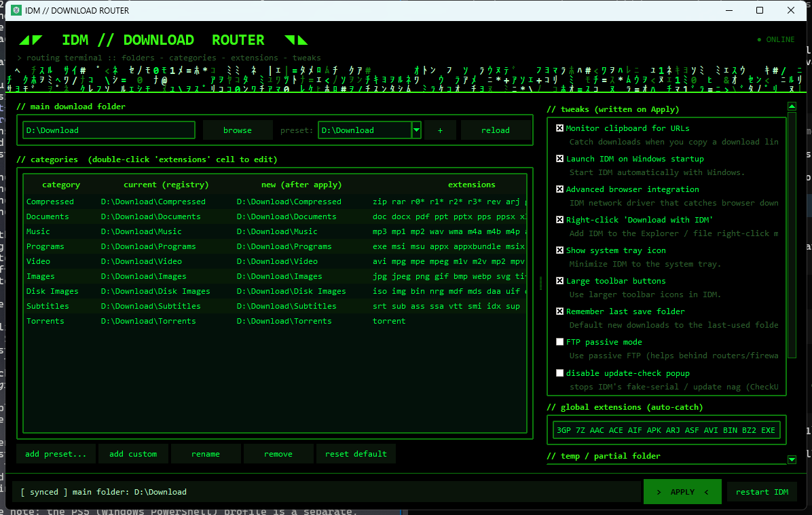
Task: Uncheck Remember last save folder
Action: (560, 311)
